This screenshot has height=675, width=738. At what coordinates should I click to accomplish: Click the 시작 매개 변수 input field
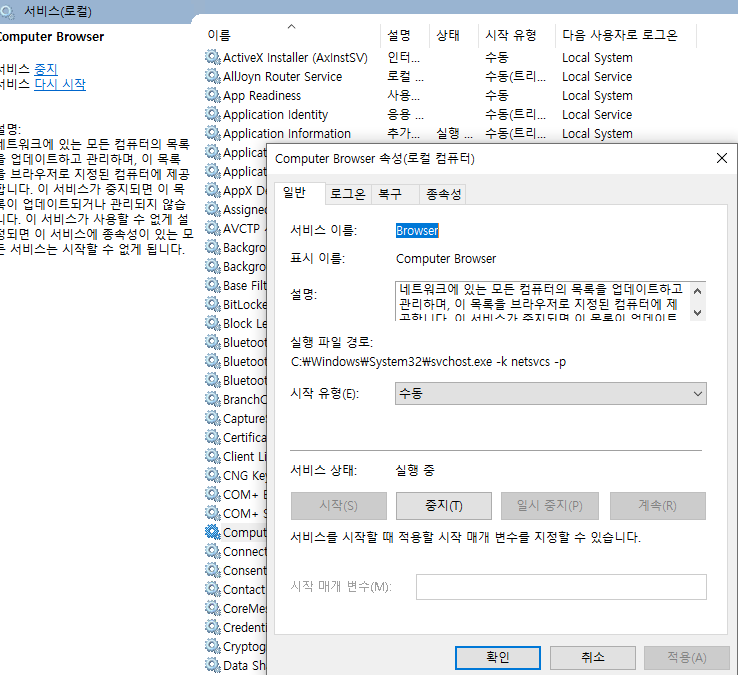pyautogui.click(x=561, y=587)
